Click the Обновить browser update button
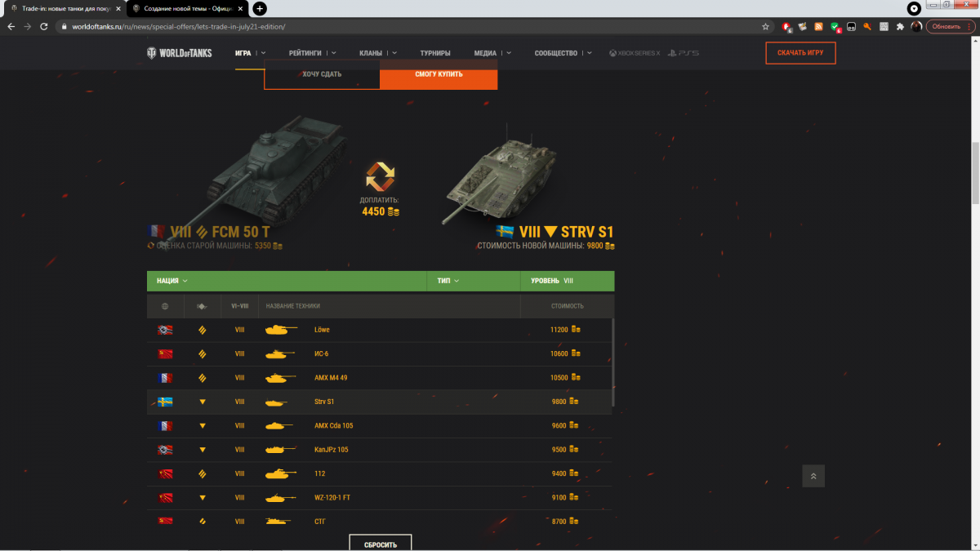The width and height of the screenshot is (980, 551). (950, 26)
